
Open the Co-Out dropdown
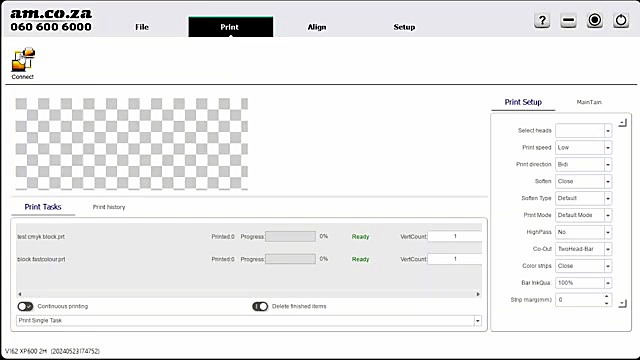click(583, 249)
